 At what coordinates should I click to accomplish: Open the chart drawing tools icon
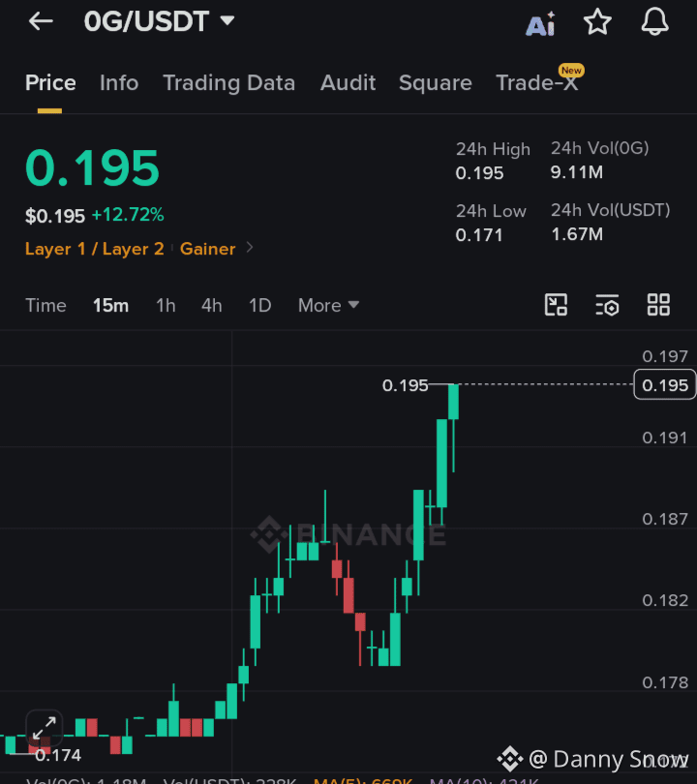tap(556, 305)
